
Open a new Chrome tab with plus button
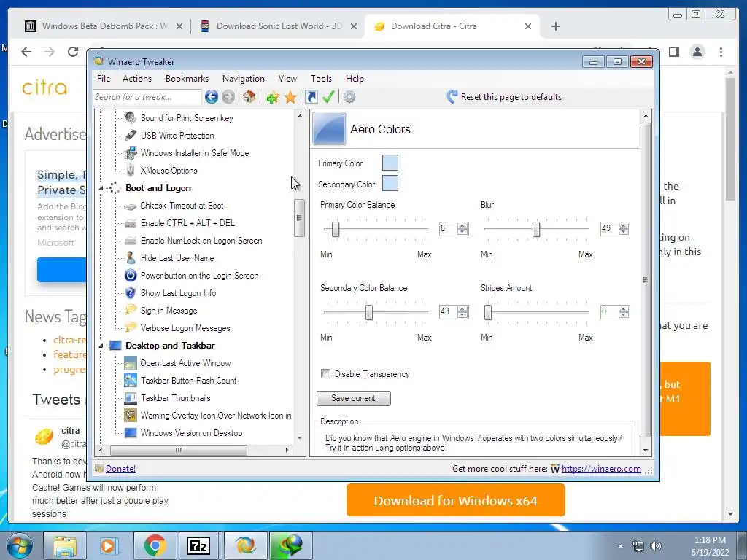coord(555,27)
